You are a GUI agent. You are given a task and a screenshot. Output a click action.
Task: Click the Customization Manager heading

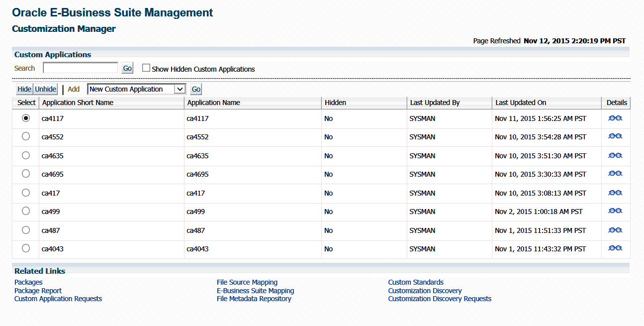pyautogui.click(x=64, y=29)
